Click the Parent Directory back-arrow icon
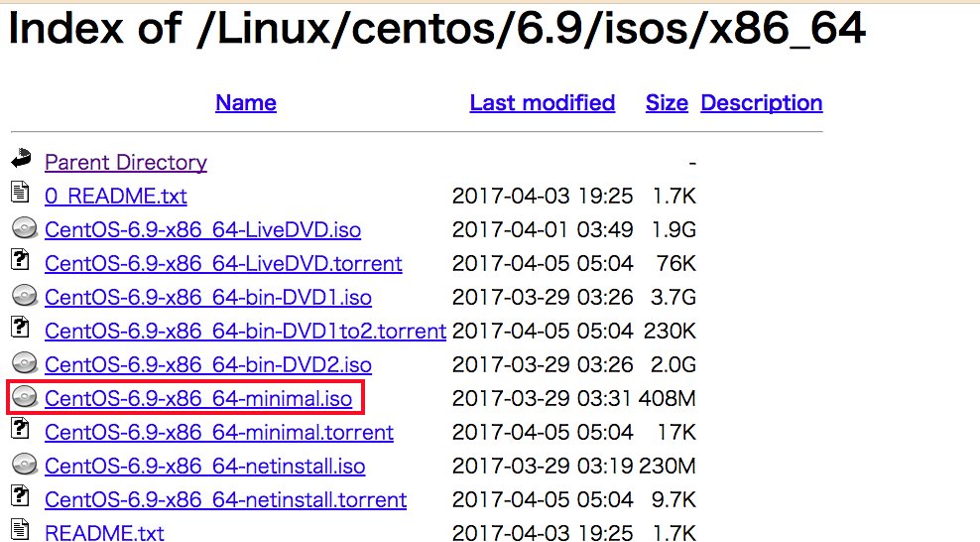Screen dimensions: 980x542 coord(22,158)
